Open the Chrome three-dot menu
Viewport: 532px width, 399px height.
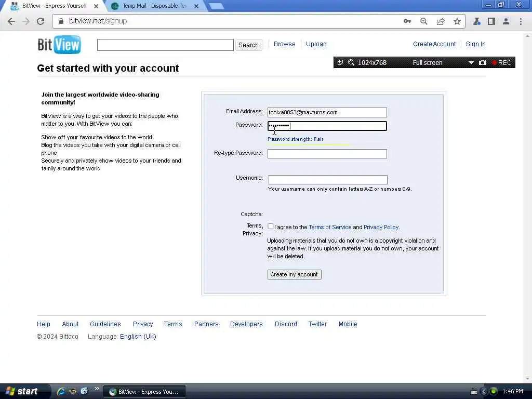(x=521, y=21)
